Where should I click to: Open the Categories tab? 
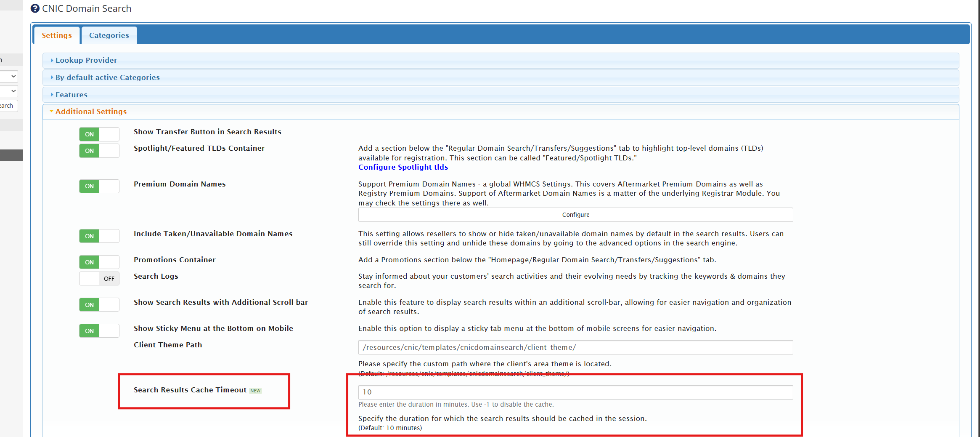pos(109,35)
